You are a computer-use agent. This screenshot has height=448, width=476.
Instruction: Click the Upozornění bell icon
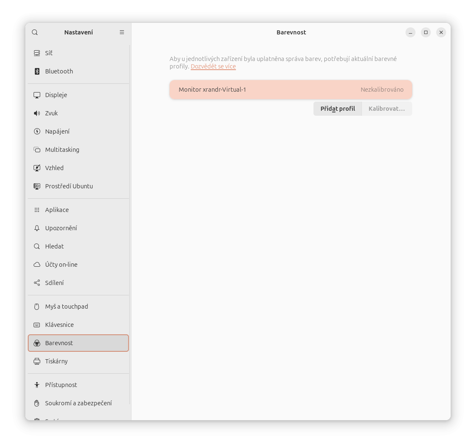37,228
